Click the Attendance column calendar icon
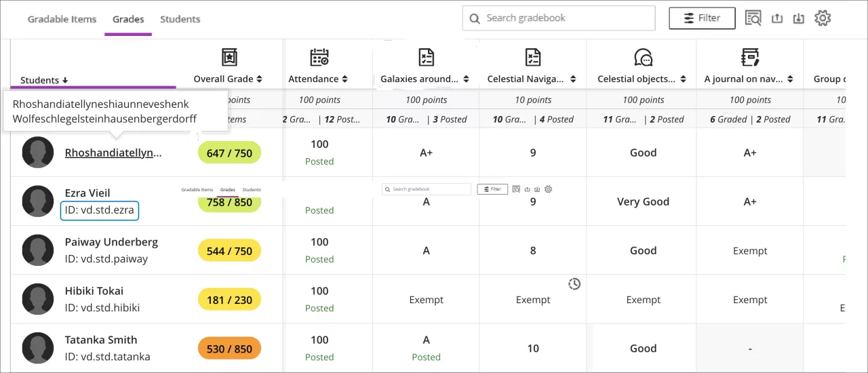868x373 pixels. click(x=319, y=57)
